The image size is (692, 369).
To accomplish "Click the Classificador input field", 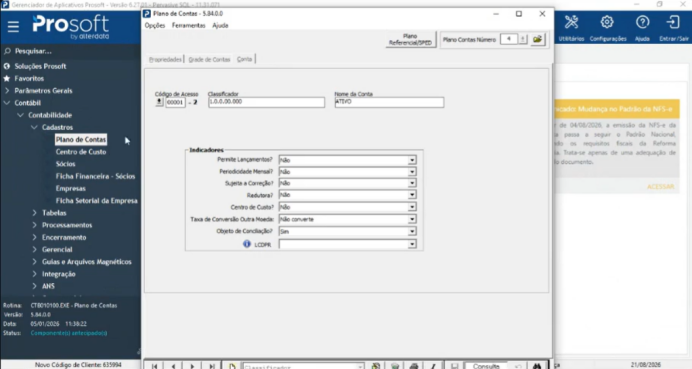I will pyautogui.click(x=266, y=102).
